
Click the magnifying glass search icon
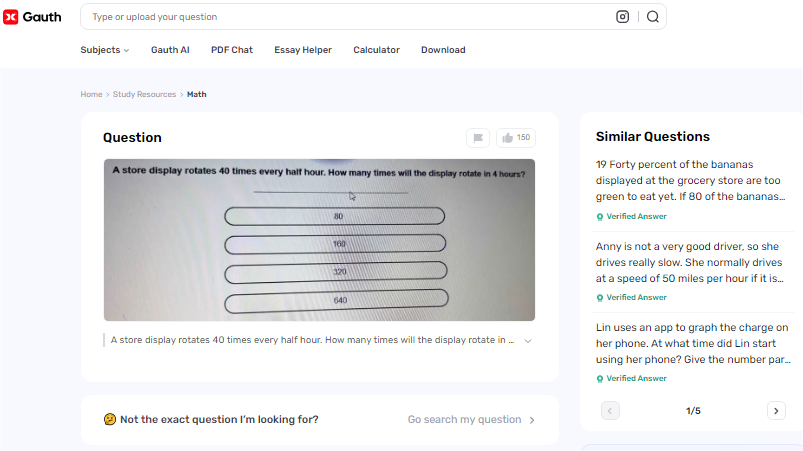pyautogui.click(x=652, y=17)
